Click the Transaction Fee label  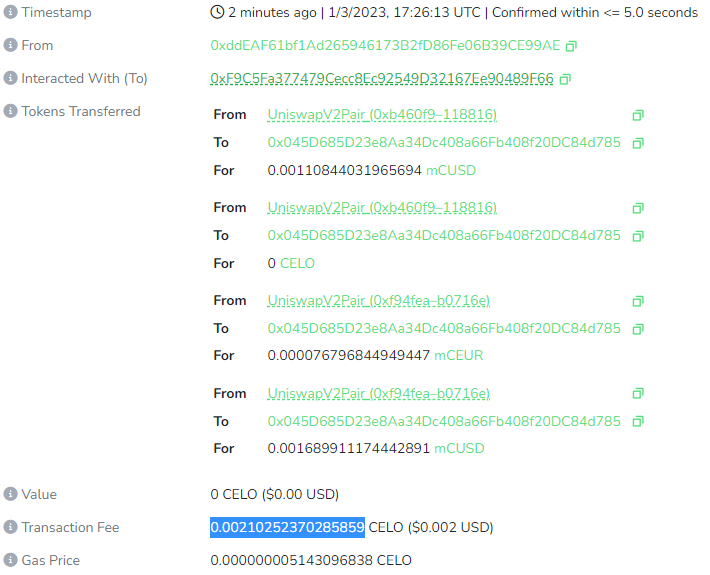click(x=70, y=527)
